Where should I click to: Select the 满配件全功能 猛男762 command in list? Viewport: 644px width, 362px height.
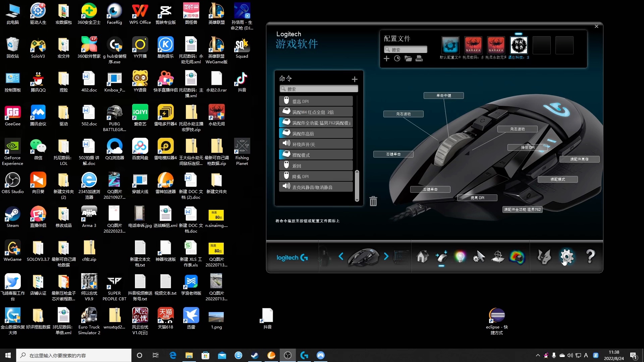point(316,123)
